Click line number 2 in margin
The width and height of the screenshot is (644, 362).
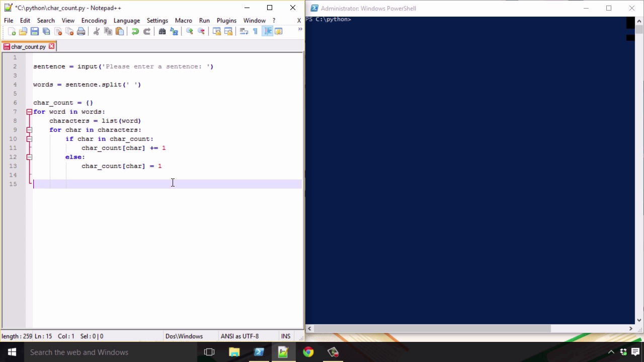pyautogui.click(x=15, y=66)
